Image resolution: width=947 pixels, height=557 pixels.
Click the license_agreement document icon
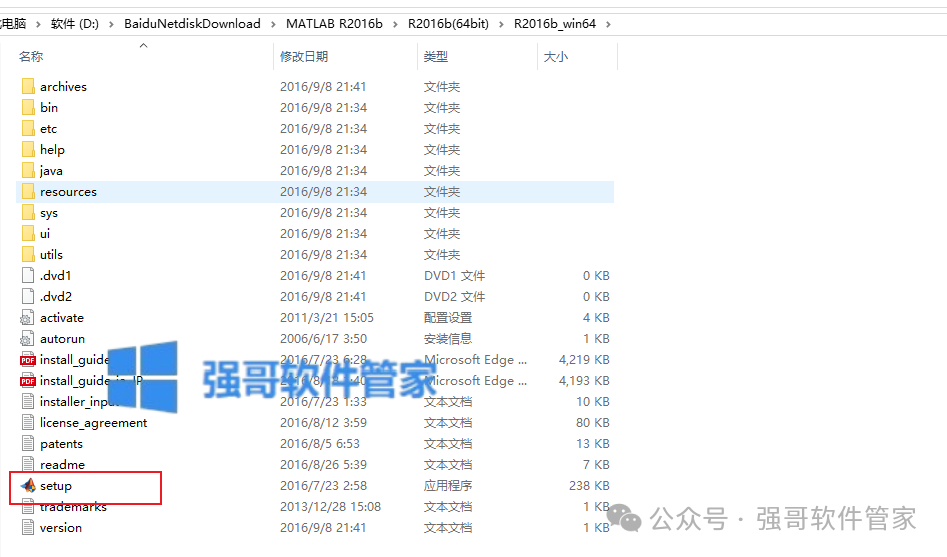[28, 422]
